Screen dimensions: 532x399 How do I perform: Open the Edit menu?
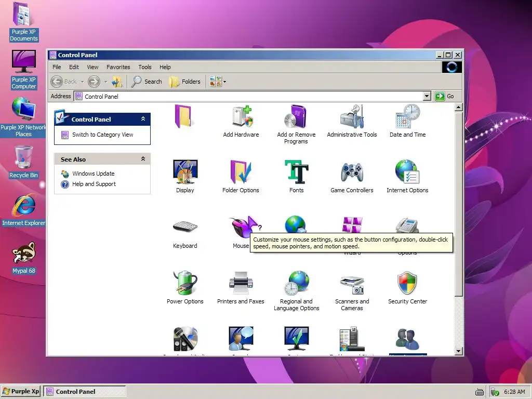74,67
